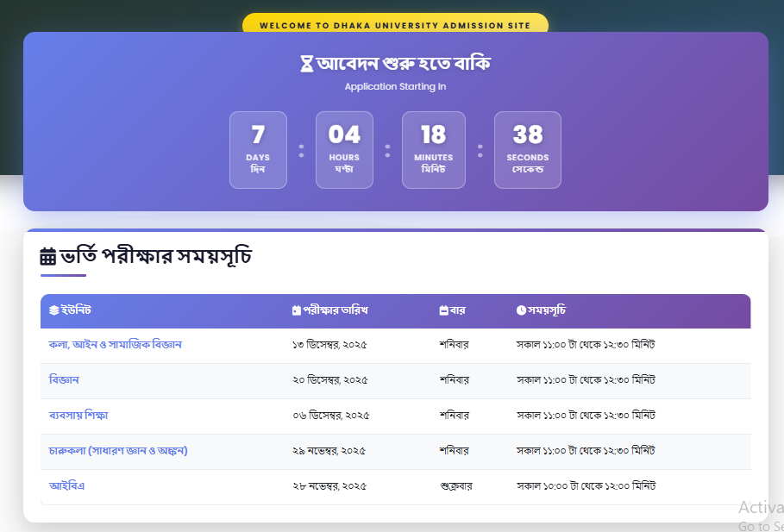Click the date ২০ ডিসেম্বর, ২০২৫

330,380
